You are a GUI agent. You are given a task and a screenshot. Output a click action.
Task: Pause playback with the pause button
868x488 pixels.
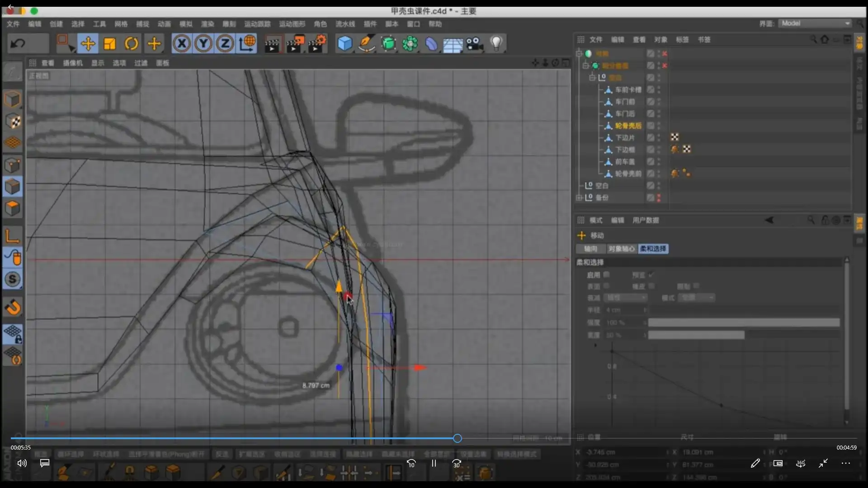click(x=433, y=463)
